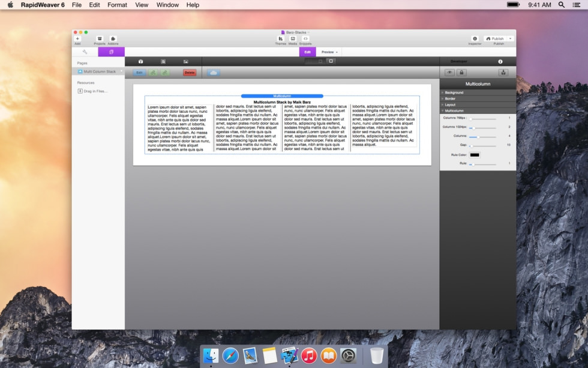588x368 pixels.
Task: Open iBooks from the Dock
Action: coord(329,355)
